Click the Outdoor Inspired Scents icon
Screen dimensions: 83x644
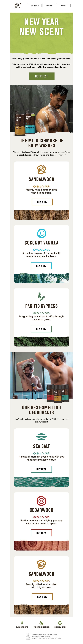pyautogui.click(x=41, y=623)
